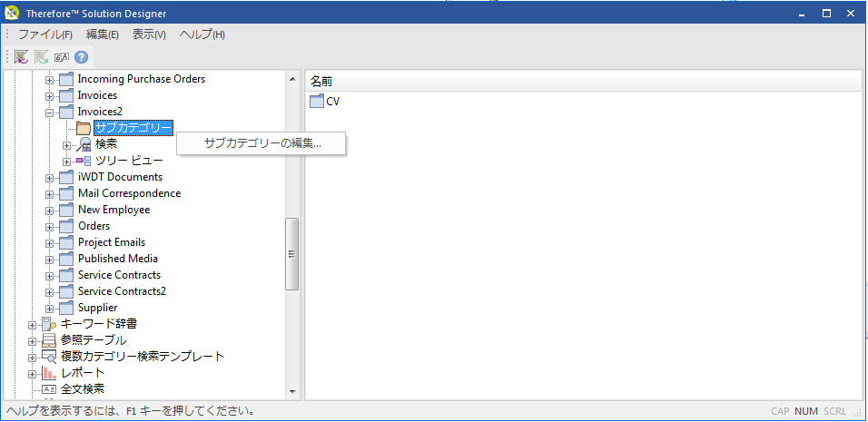This screenshot has height=422, width=868.
Task: Select the Published Media label
Action: point(118,259)
